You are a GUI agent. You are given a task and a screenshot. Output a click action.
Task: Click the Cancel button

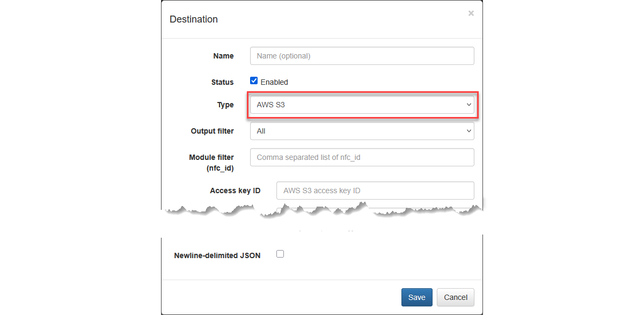pyautogui.click(x=455, y=297)
